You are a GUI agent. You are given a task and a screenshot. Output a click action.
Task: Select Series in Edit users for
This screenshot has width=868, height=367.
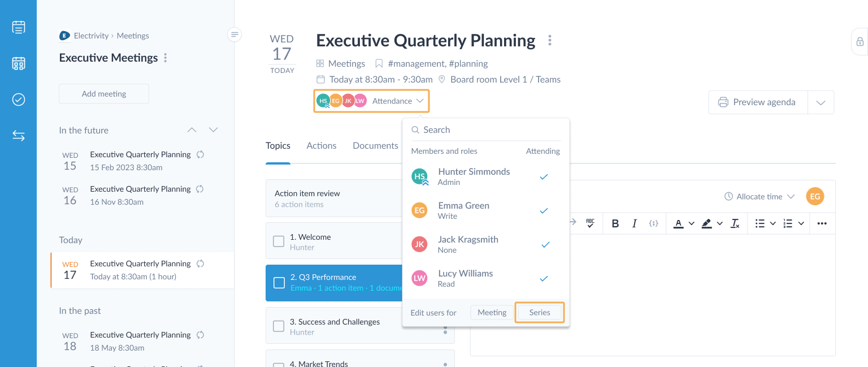(x=540, y=312)
